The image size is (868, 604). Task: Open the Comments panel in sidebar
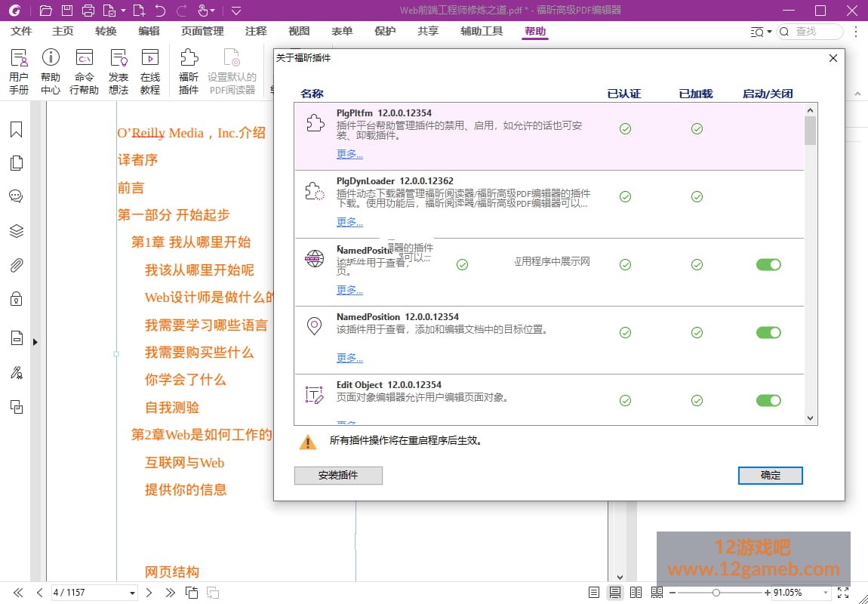pyautogui.click(x=16, y=196)
